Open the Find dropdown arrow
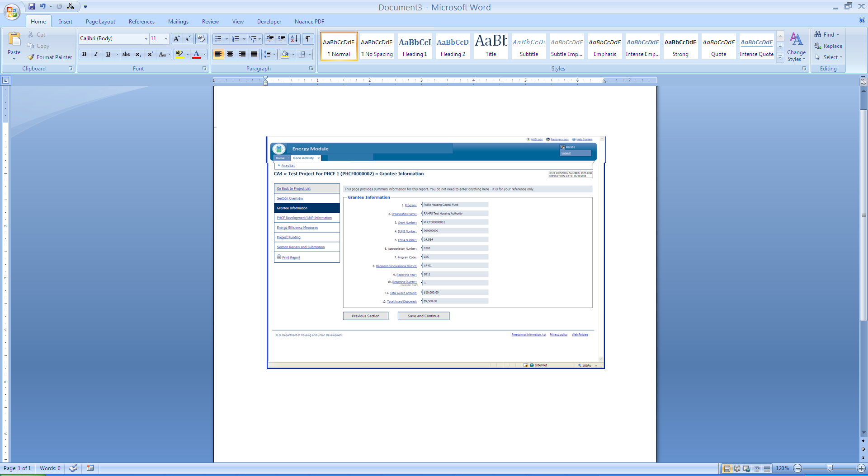This screenshot has height=476, width=868. click(838, 35)
